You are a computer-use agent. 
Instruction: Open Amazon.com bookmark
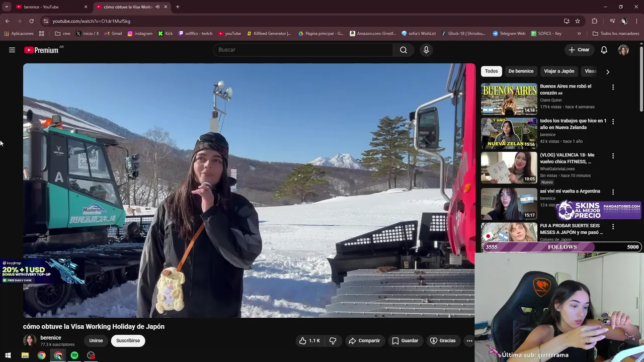coord(373,34)
